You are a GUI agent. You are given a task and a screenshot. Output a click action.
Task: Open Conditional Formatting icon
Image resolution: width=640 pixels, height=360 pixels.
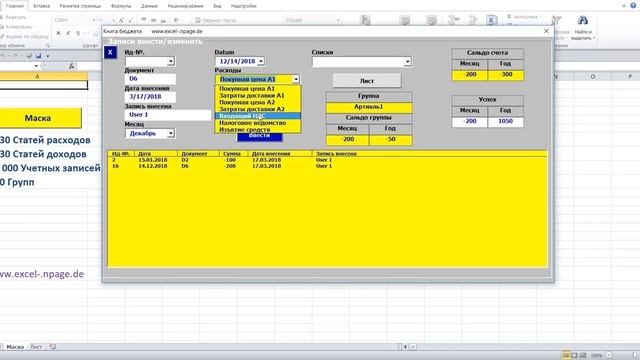(x=366, y=20)
